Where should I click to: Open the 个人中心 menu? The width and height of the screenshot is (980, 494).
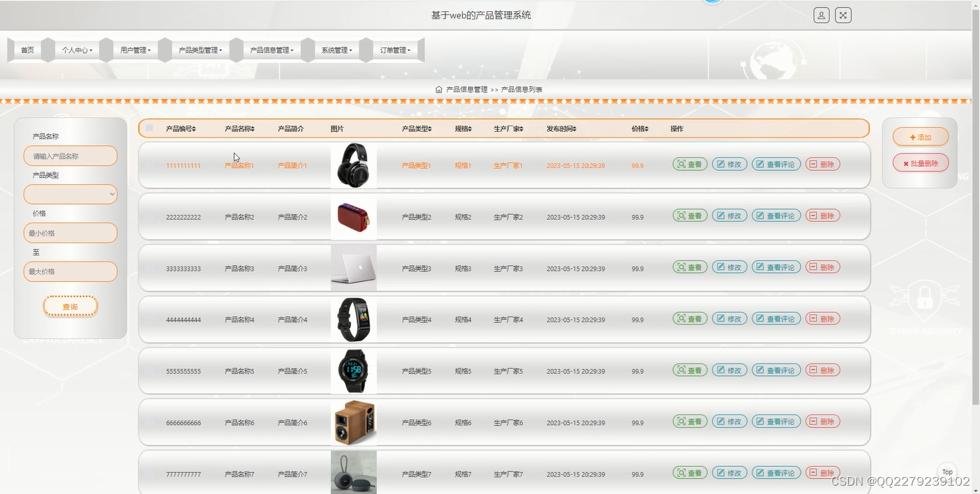77,50
